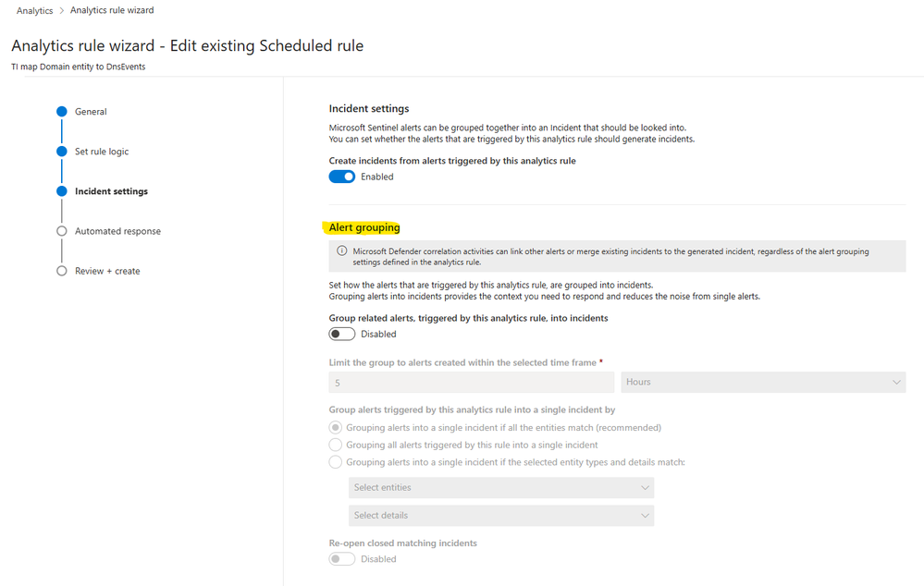Open the Review + create step

click(107, 271)
